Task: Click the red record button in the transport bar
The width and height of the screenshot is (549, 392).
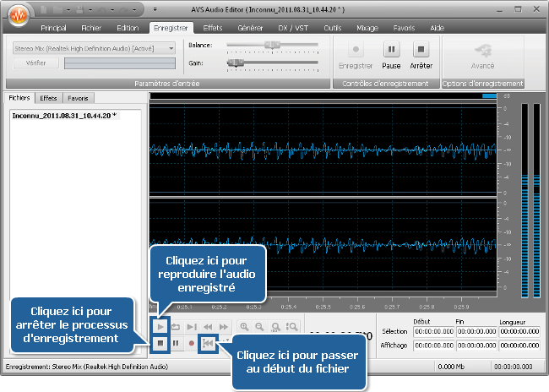Action: pos(192,344)
